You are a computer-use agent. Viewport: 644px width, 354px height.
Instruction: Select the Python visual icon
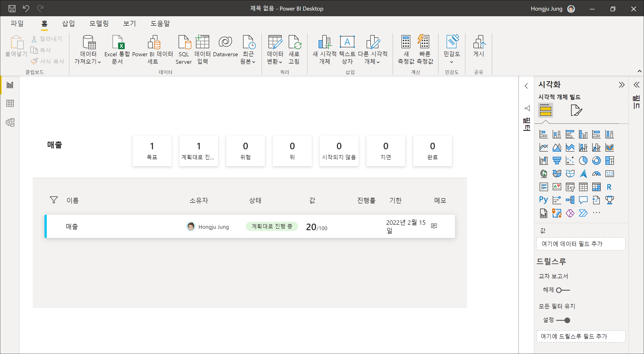click(544, 200)
